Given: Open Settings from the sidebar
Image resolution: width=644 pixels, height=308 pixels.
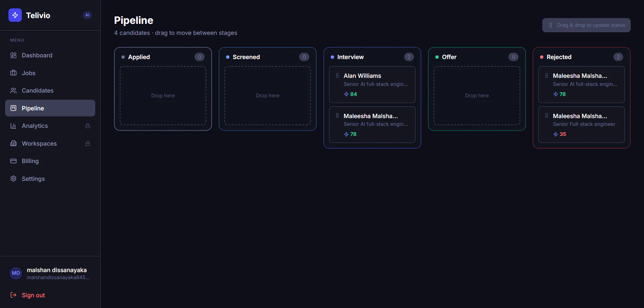Looking at the screenshot, I should pyautogui.click(x=50, y=178).
